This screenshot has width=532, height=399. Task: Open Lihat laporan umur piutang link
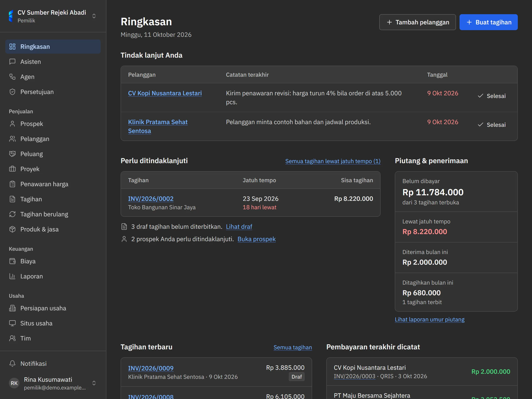[430, 319]
